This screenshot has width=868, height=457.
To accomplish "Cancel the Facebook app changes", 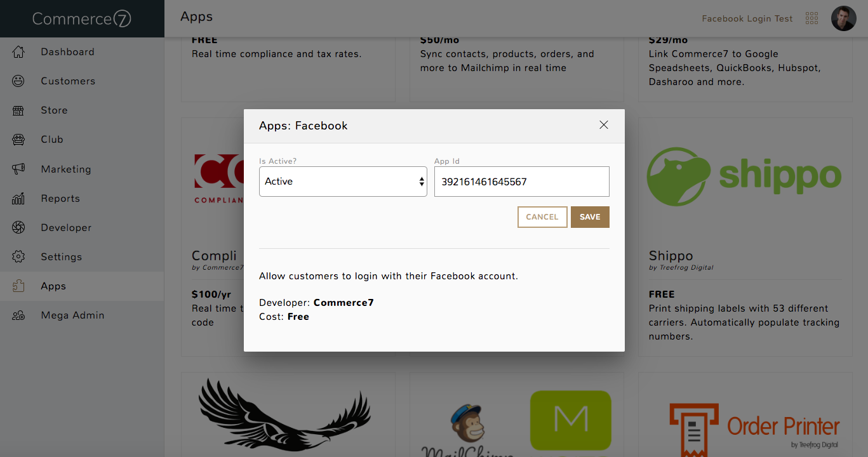I will pos(542,217).
